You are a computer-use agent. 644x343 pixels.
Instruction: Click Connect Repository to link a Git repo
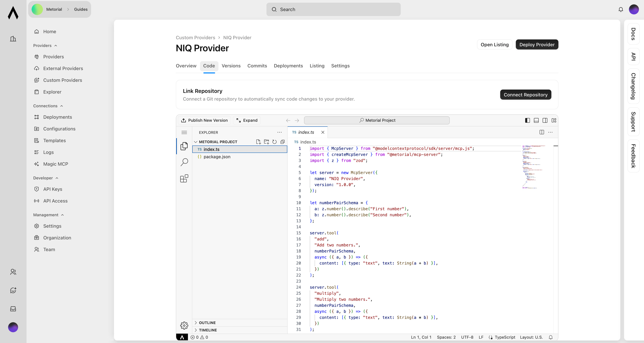(x=526, y=94)
